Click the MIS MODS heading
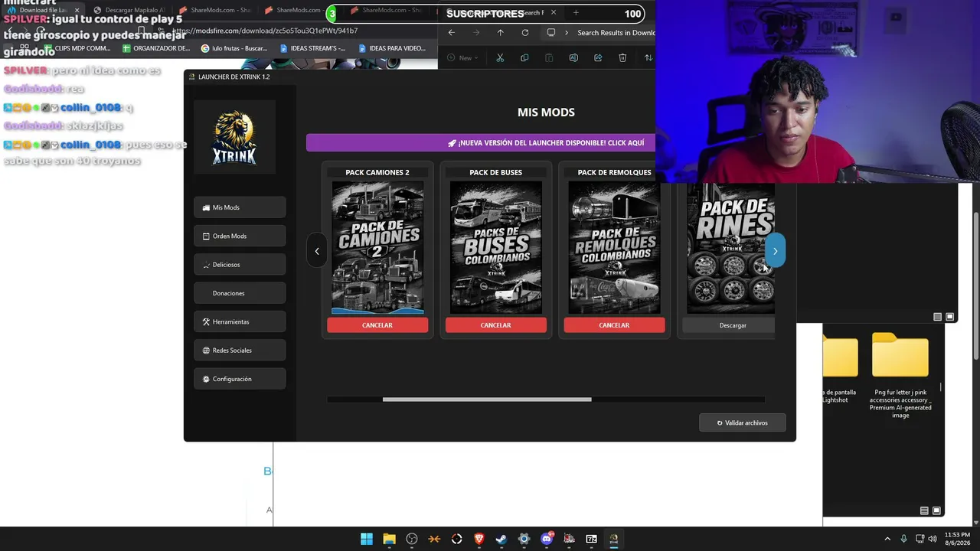This screenshot has height=551, width=980. pos(546,112)
